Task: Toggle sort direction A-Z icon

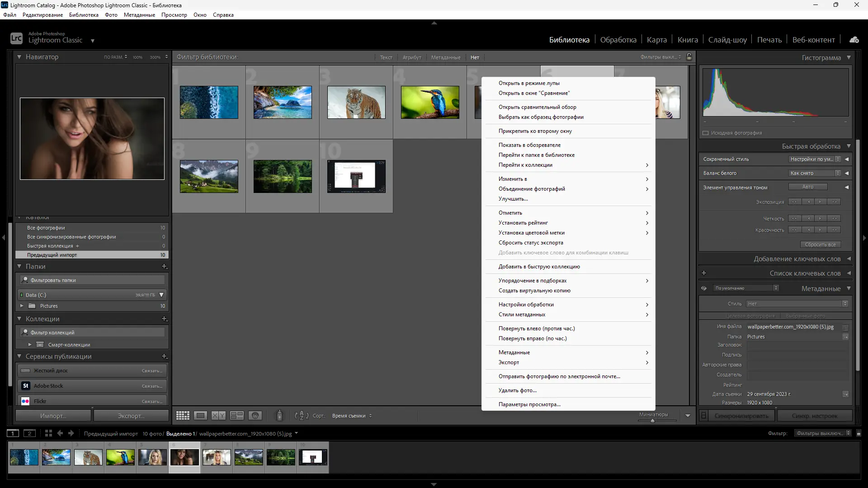Action: click(302, 416)
